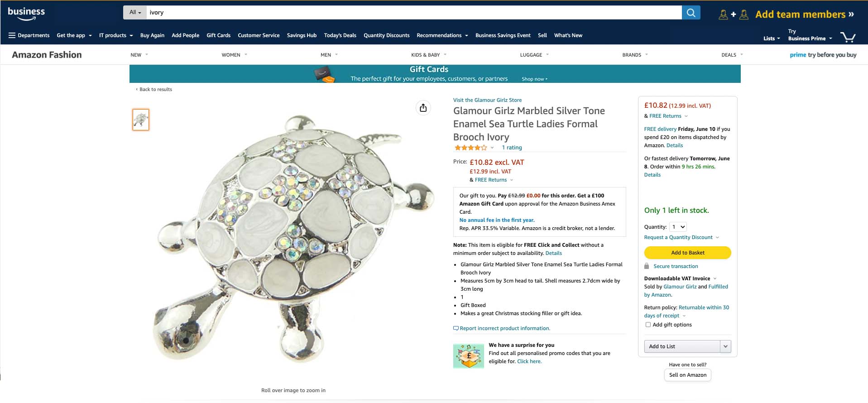Image resolution: width=868 pixels, height=403 pixels.
Task: Click the share icon above product image
Action: (x=423, y=108)
